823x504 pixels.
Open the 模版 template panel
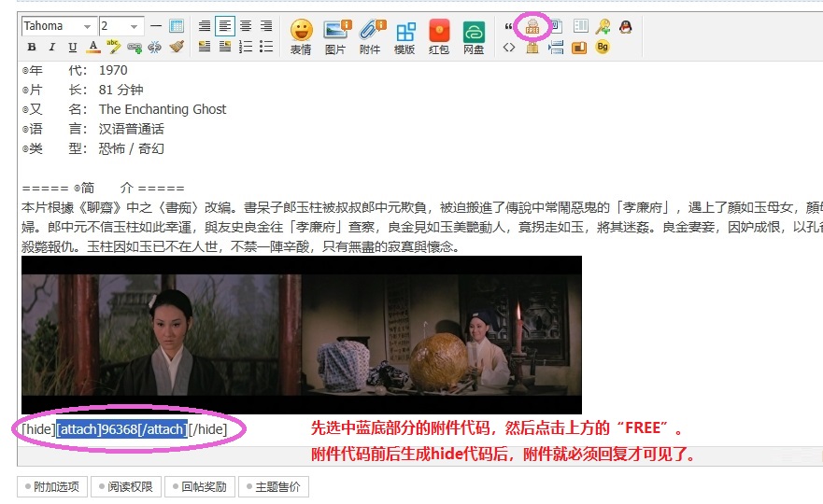[405, 36]
